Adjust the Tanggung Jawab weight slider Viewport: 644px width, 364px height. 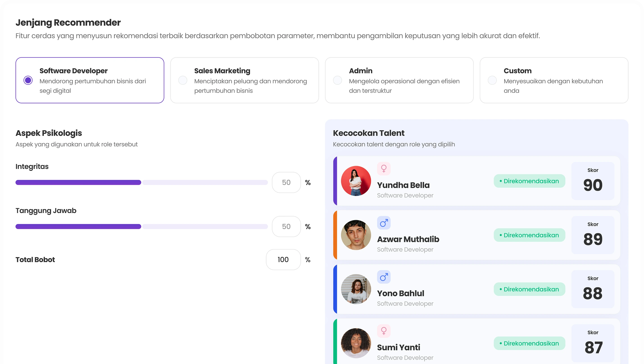pyautogui.click(x=141, y=227)
